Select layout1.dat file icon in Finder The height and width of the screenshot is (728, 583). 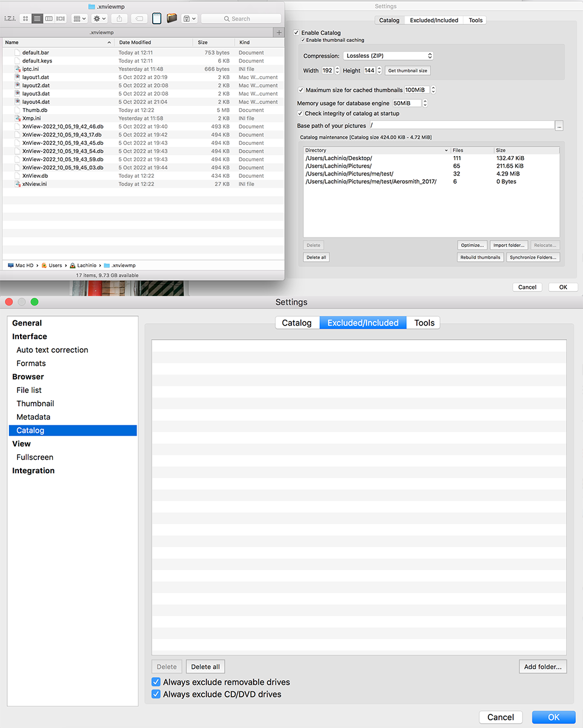(18, 77)
